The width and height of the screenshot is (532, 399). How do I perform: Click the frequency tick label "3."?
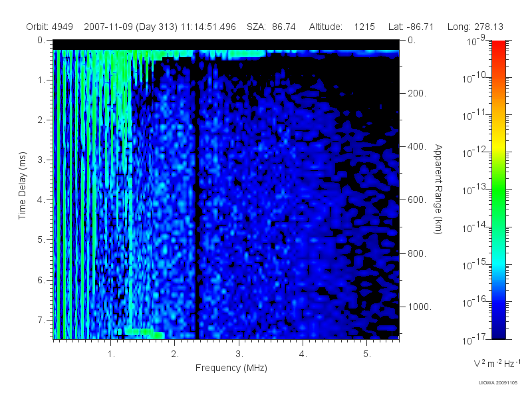pyautogui.click(x=239, y=354)
